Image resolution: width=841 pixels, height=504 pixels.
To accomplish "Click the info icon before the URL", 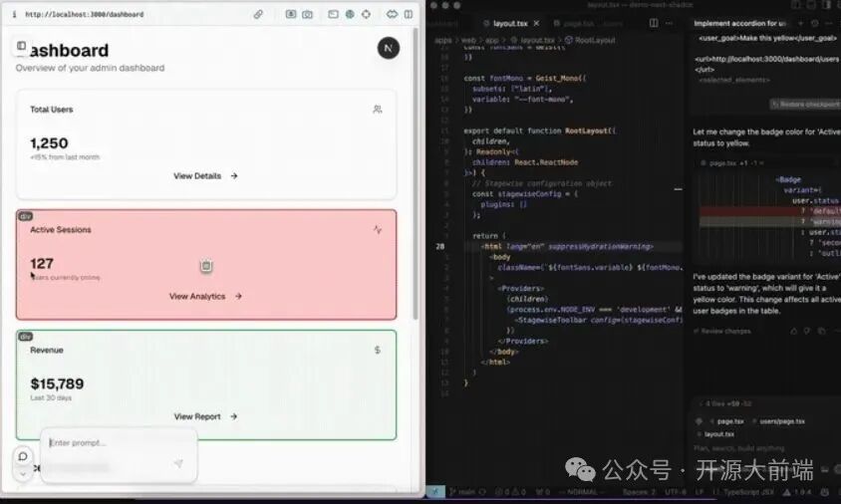I will pyautogui.click(x=15, y=15).
